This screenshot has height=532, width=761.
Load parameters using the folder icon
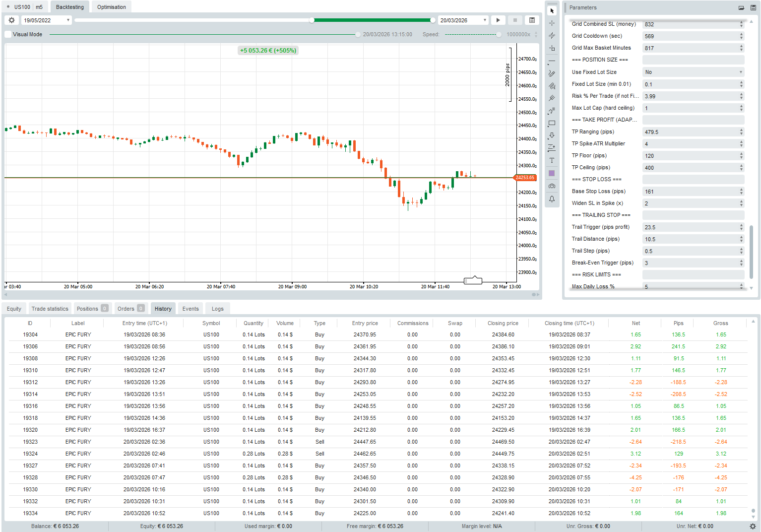[x=741, y=8]
